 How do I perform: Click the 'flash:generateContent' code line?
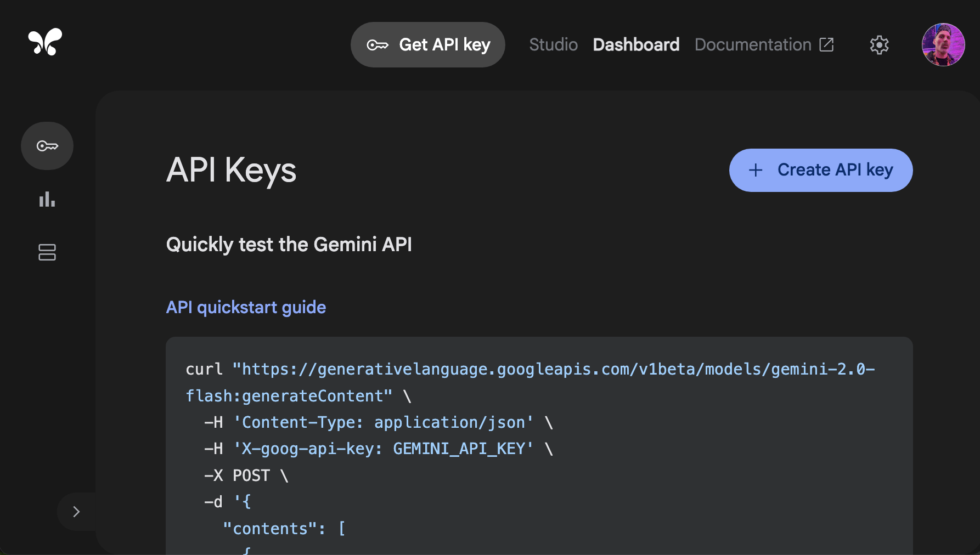pos(298,396)
